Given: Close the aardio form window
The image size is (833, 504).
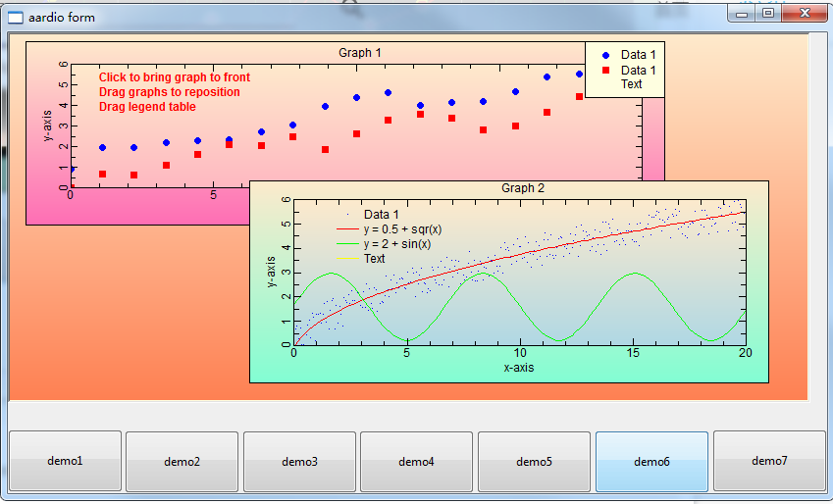Looking at the screenshot, I should [x=805, y=14].
